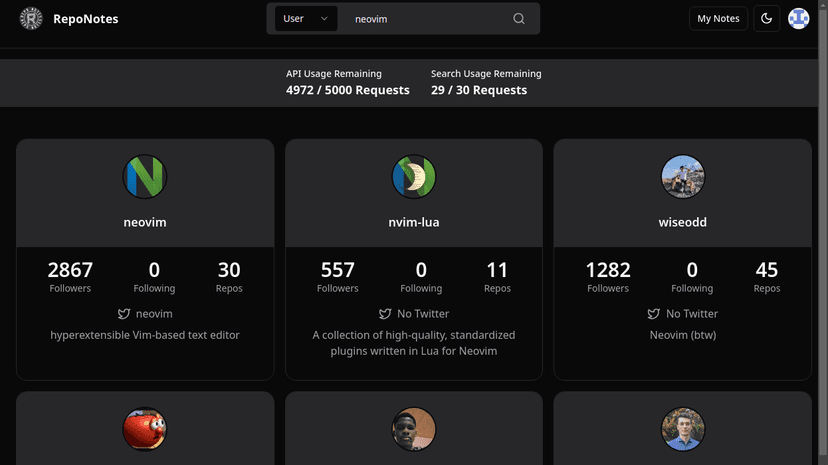Click the red tomato cartoon avatar

pos(145,429)
